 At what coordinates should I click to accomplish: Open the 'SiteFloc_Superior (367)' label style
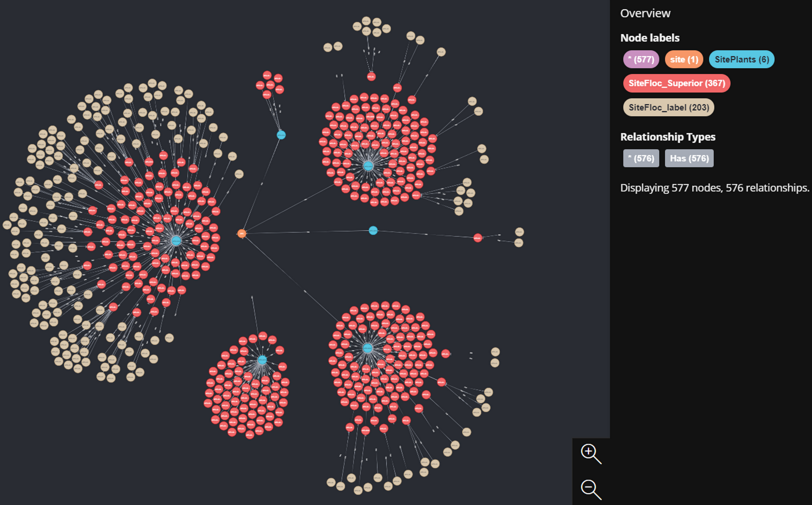tap(676, 83)
